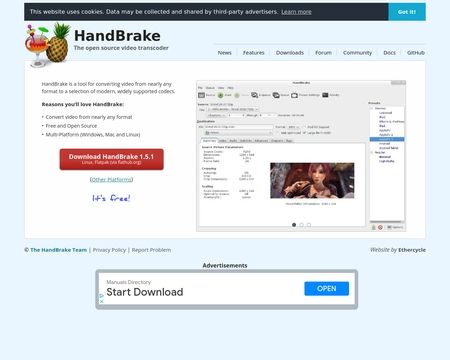The width and height of the screenshot is (450, 360).
Task: Click the AdChoices triangle icon in advertisement
Action: coord(102,295)
